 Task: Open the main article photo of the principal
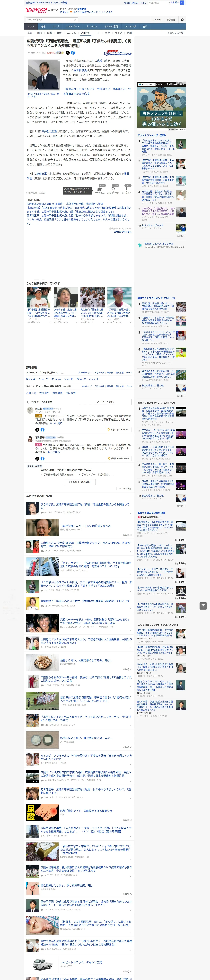click(x=44, y=75)
